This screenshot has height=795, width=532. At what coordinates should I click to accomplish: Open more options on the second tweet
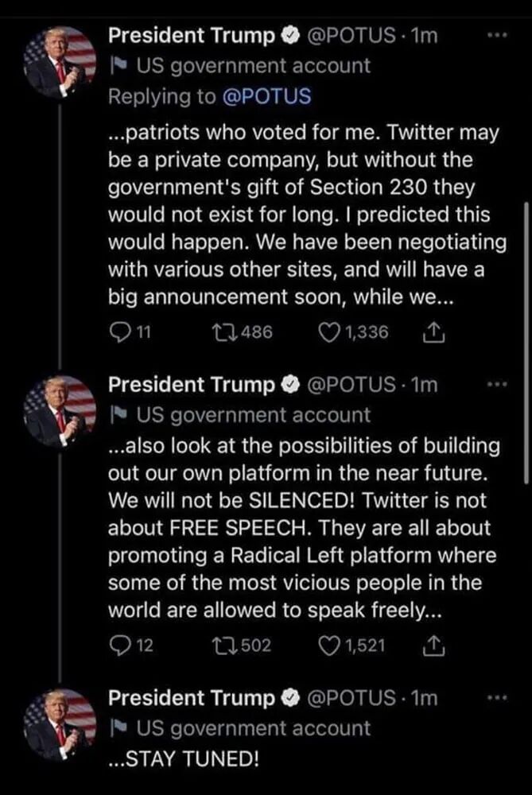496,385
